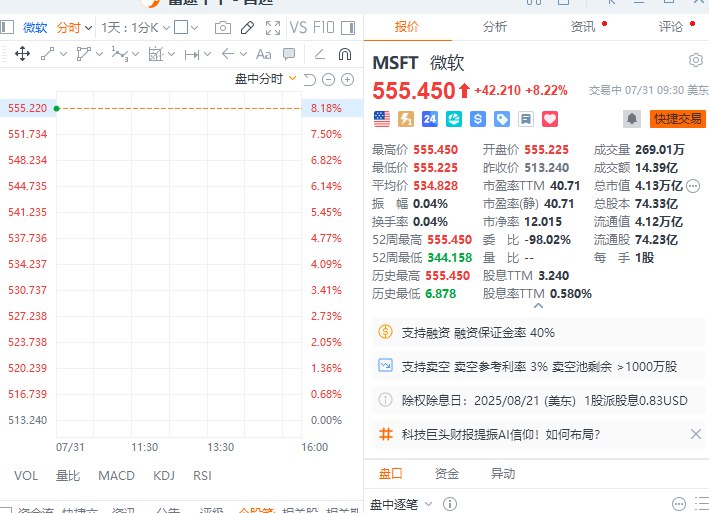The image size is (709, 513).
Task: Select the numbered wave pattern tool
Action: pos(120,54)
